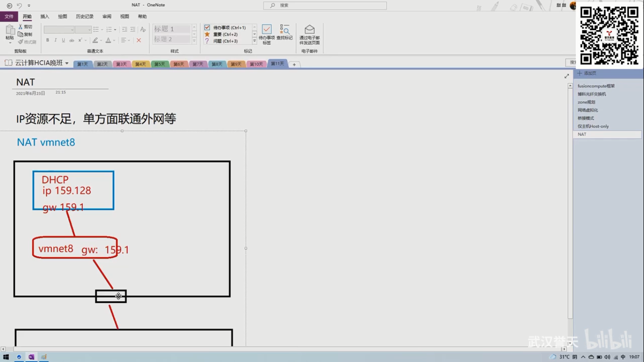Screen dimensions: 644x362
Task: Toggle Italic formatting
Action: [x=56, y=41]
